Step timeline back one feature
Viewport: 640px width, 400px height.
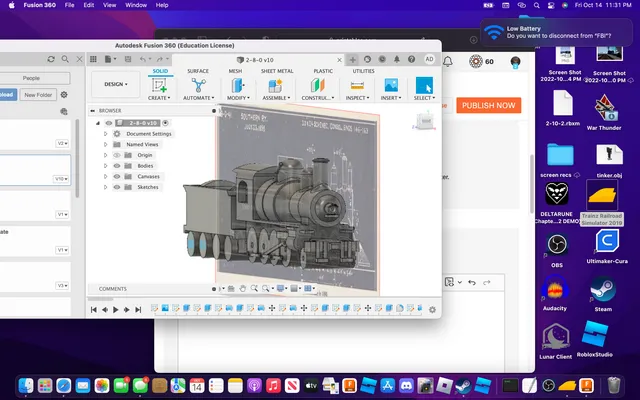[x=104, y=310]
